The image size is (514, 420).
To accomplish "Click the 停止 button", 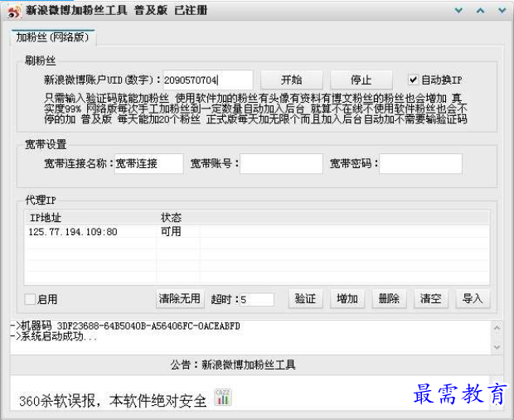I will coord(361,80).
